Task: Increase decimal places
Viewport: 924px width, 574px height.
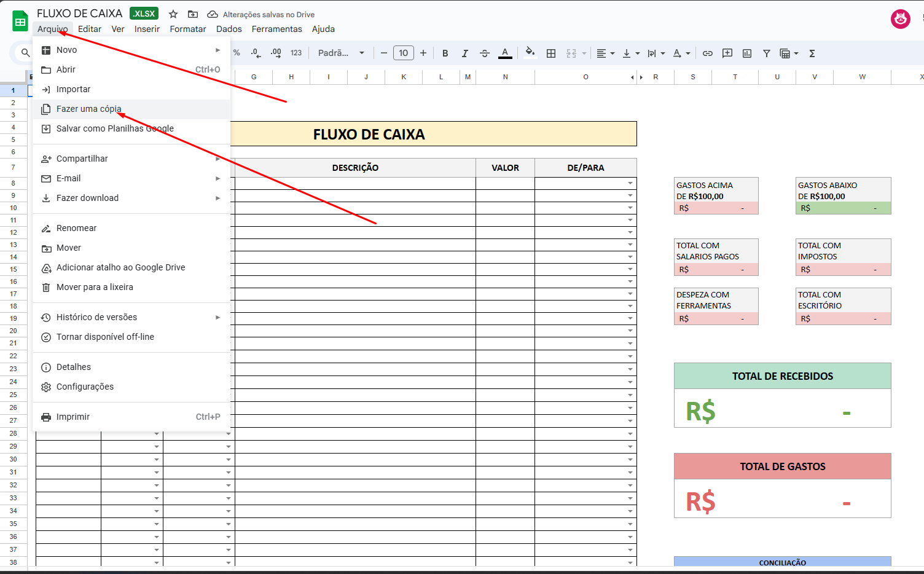Action: 276,53
